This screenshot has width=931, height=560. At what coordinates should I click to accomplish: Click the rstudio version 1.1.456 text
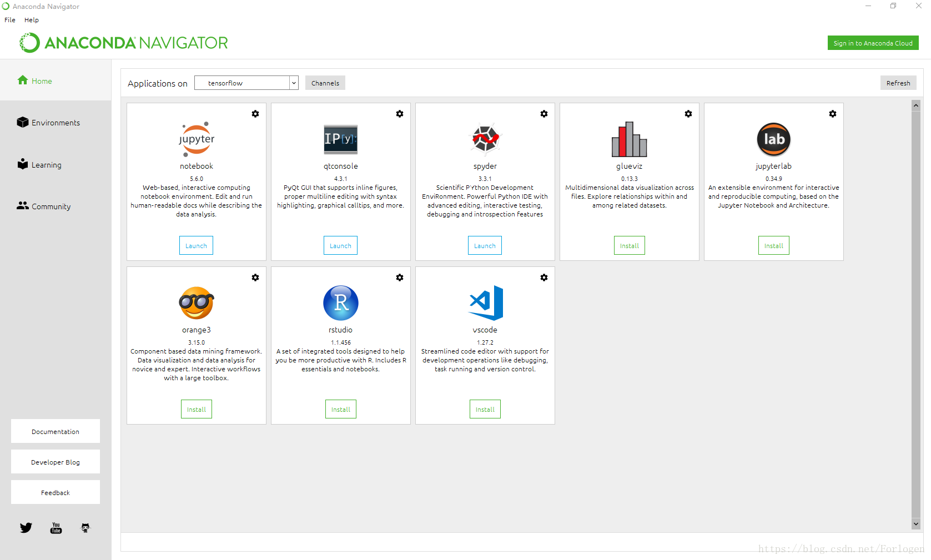point(341,342)
